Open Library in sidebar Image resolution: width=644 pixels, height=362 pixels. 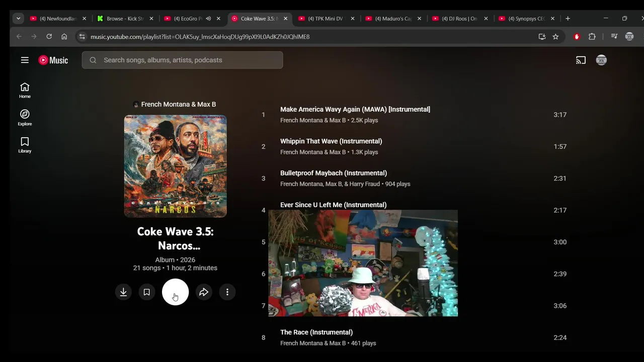[x=25, y=145]
